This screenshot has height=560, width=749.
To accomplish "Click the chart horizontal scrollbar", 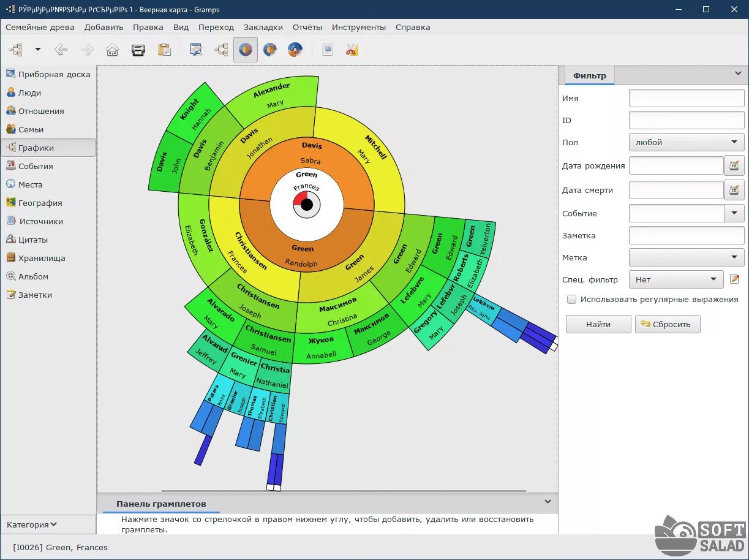I will [344, 491].
